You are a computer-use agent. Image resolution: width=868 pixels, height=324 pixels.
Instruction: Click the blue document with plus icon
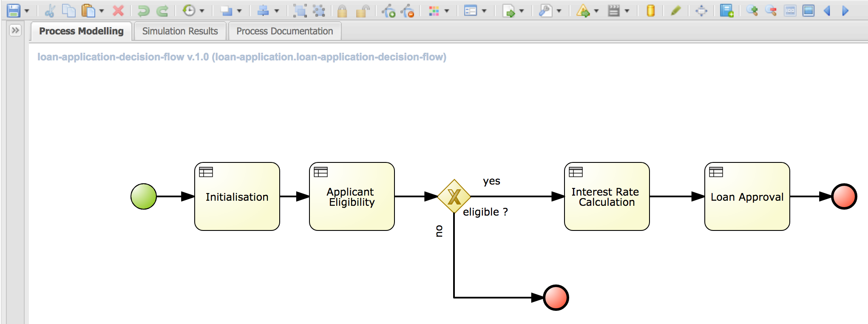(727, 11)
